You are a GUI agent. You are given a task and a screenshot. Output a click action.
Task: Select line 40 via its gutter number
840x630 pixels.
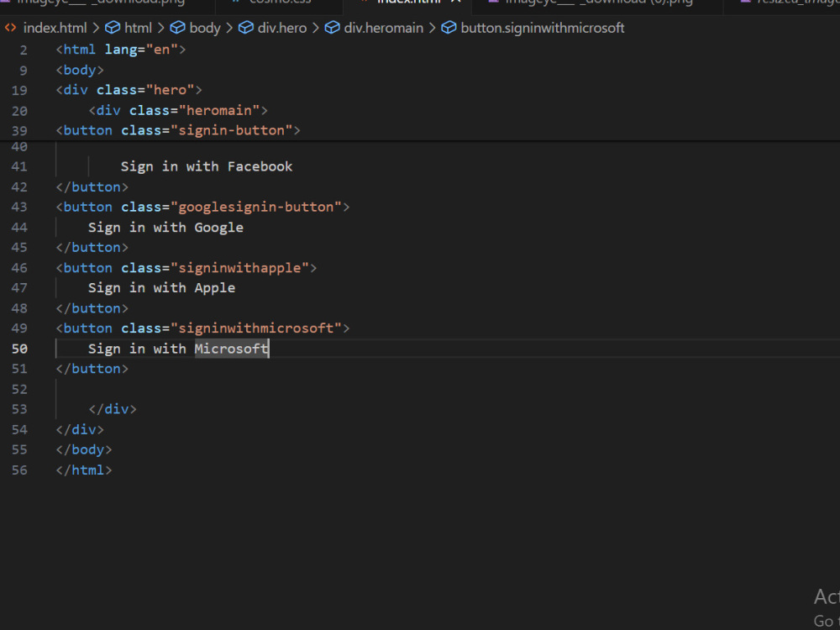[x=19, y=147]
